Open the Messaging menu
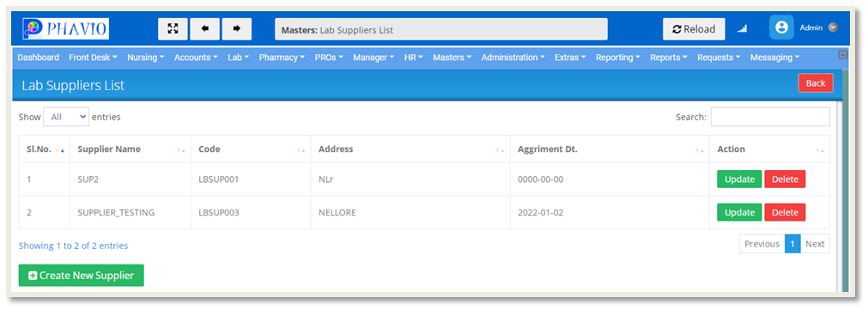This screenshot has height=310, width=868. [775, 58]
